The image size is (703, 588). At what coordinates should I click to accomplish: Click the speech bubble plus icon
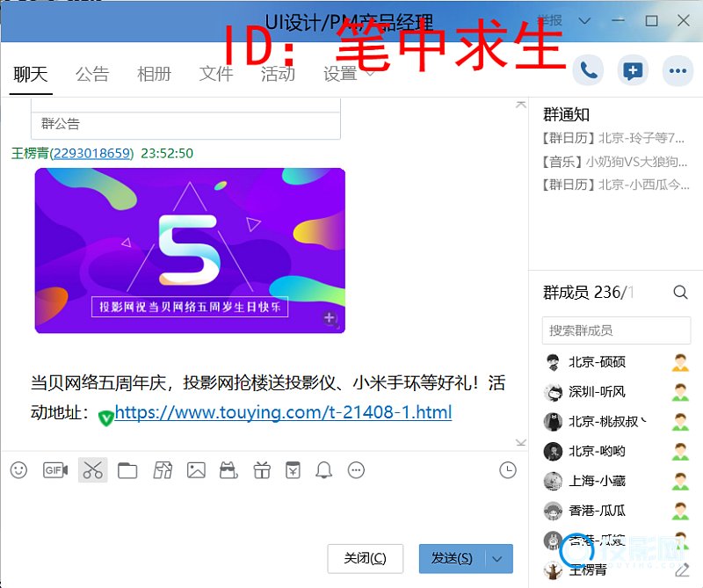point(633,70)
